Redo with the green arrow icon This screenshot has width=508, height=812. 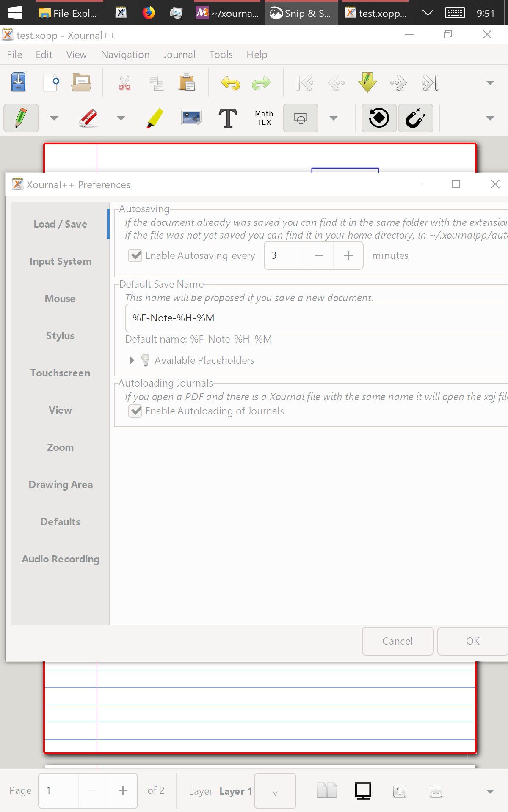pyautogui.click(x=262, y=83)
